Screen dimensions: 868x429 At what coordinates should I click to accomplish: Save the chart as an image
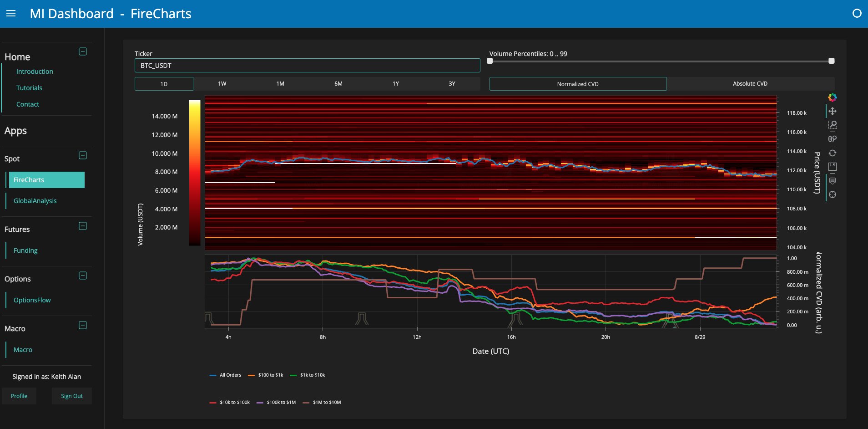point(832,167)
